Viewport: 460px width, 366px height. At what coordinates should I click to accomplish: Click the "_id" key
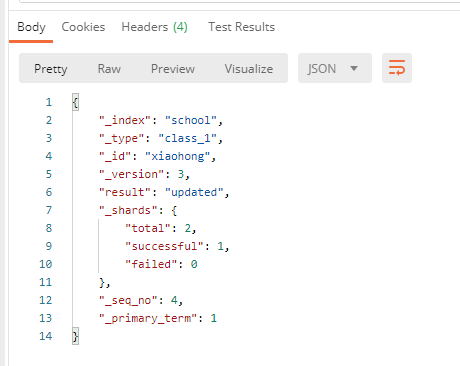pyautogui.click(x=115, y=156)
